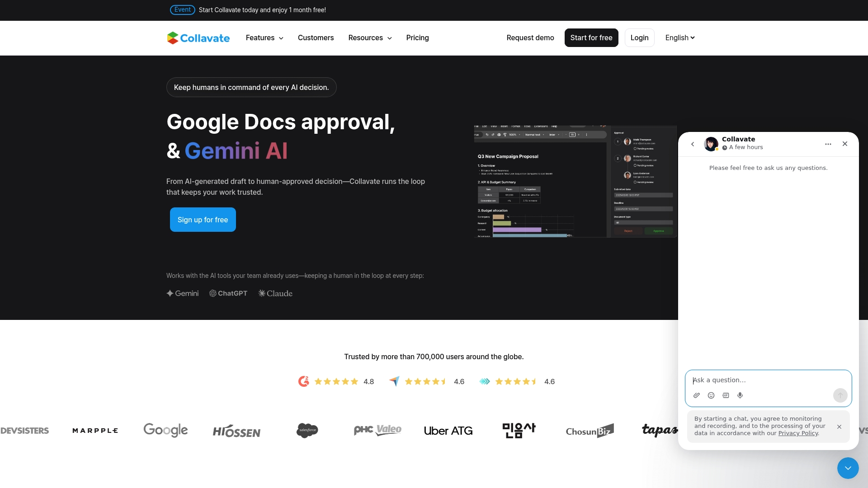Click the Sign up for free button
Screen dimensions: 868x488
coord(203,220)
